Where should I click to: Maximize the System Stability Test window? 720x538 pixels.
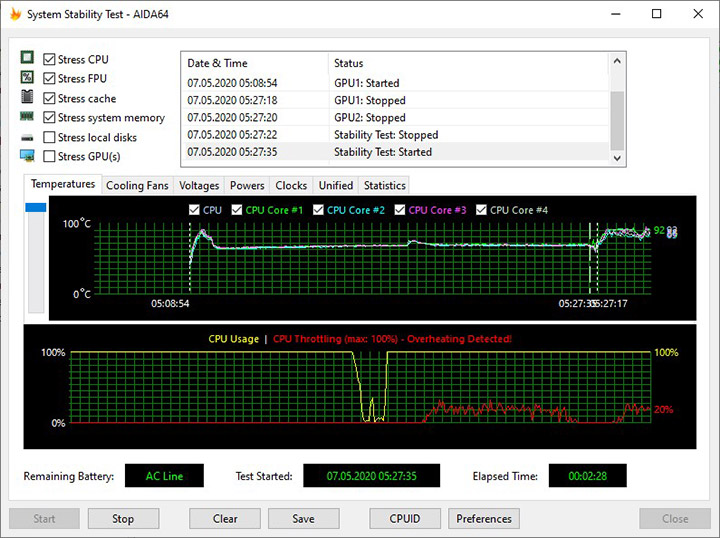click(657, 14)
